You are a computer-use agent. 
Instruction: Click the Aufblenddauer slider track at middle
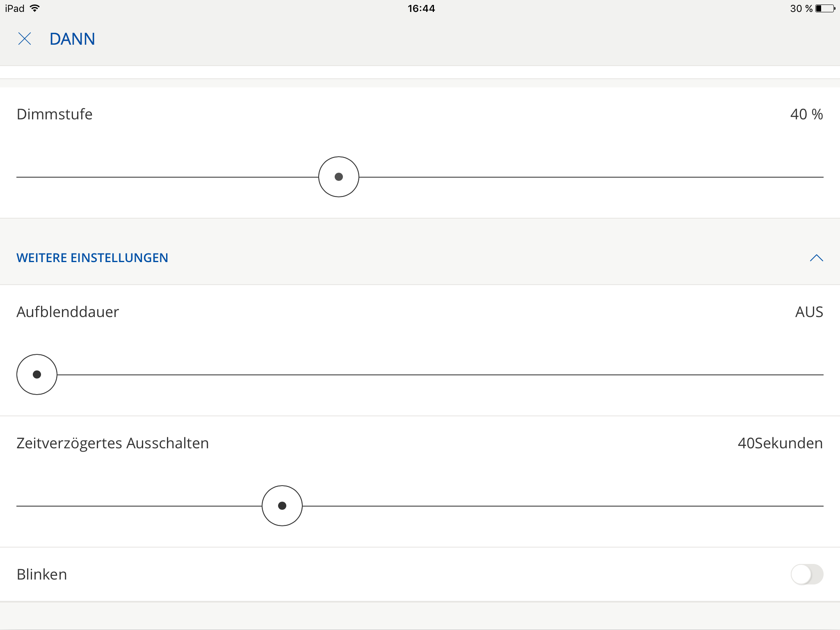pyautogui.click(x=420, y=375)
